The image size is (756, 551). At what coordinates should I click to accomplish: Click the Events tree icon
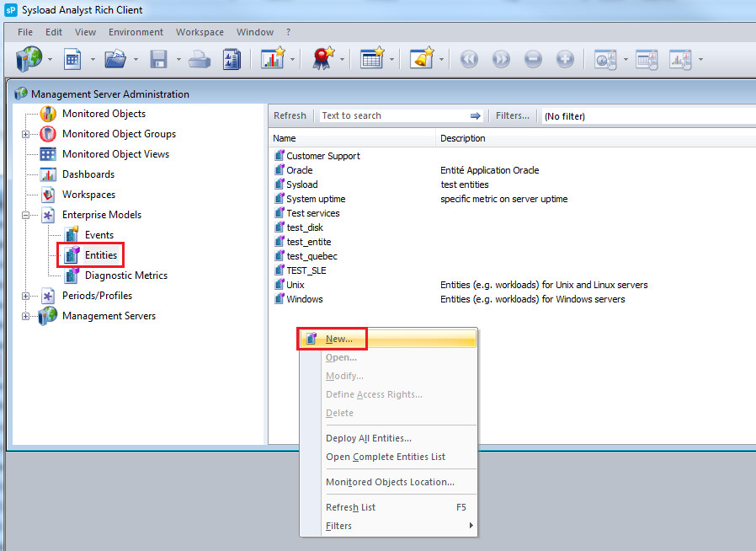(x=72, y=235)
